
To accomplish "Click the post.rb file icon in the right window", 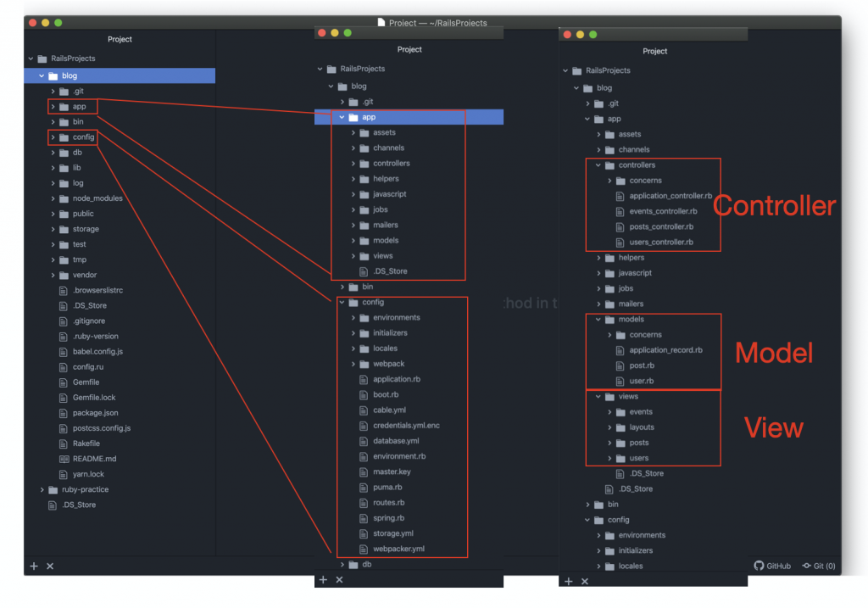I will pos(620,365).
